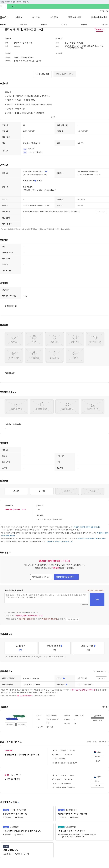
Task: Switch to the 모집요강 tab
Action: (3, 25)
